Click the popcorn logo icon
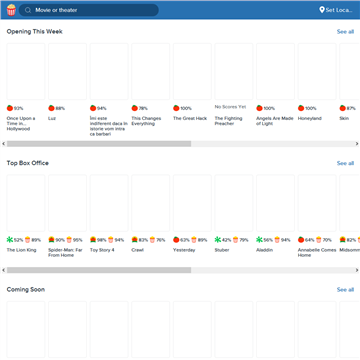The image size is (360, 360). pyautogui.click(x=11, y=10)
